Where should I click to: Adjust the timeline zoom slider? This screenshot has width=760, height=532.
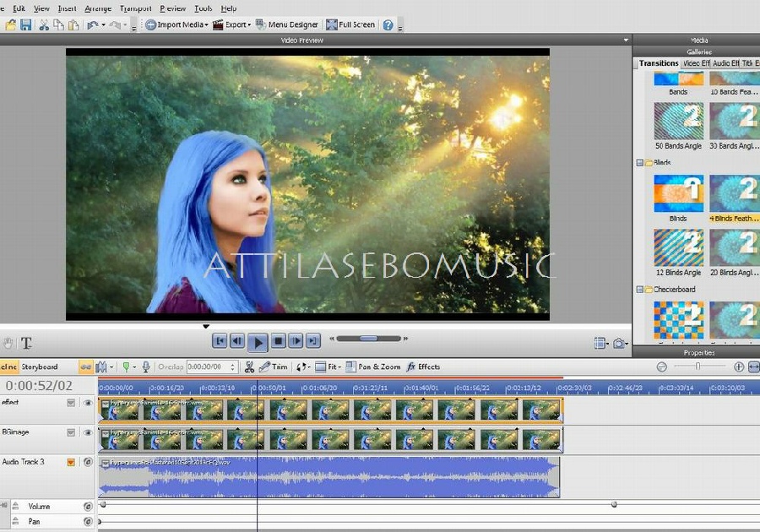(x=698, y=366)
